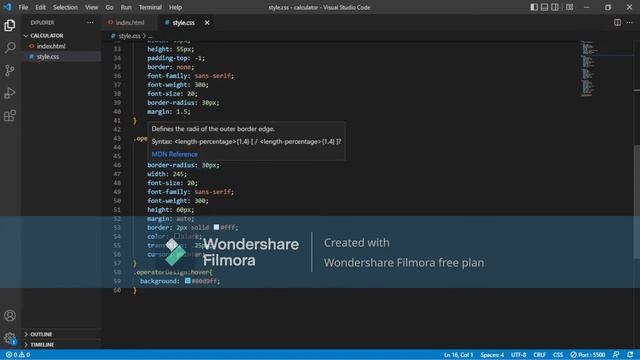Viewport: 640px width, 360px height.
Task: Click 'font-weight: 300;' on line 50
Action: 178,201
